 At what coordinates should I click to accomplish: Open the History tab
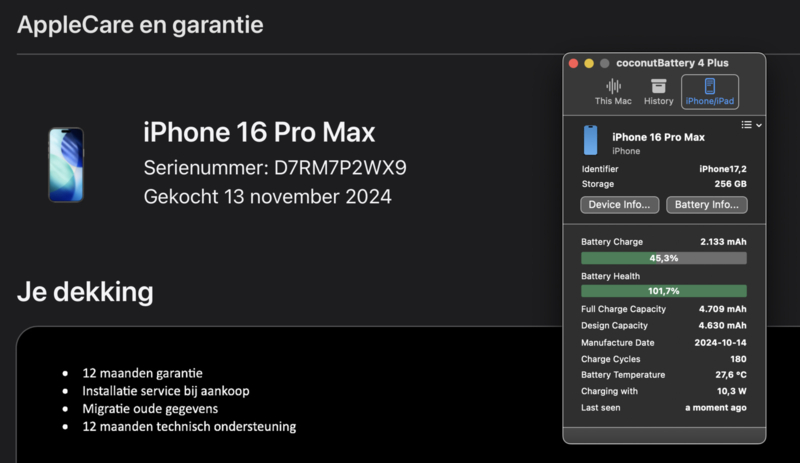(658, 91)
